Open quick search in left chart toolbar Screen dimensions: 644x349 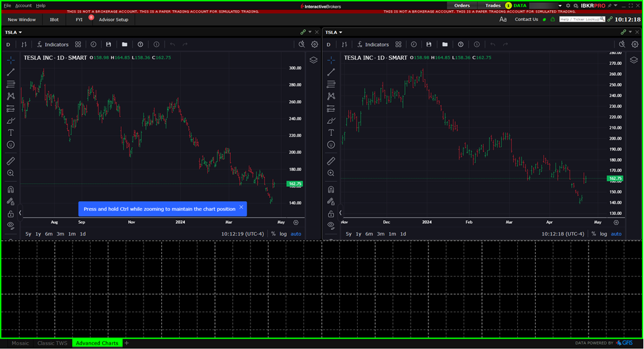tap(302, 45)
